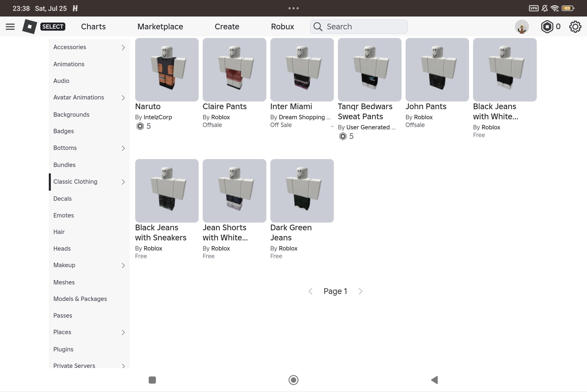Go to the previous page arrow
587x392 pixels.
[x=310, y=291]
